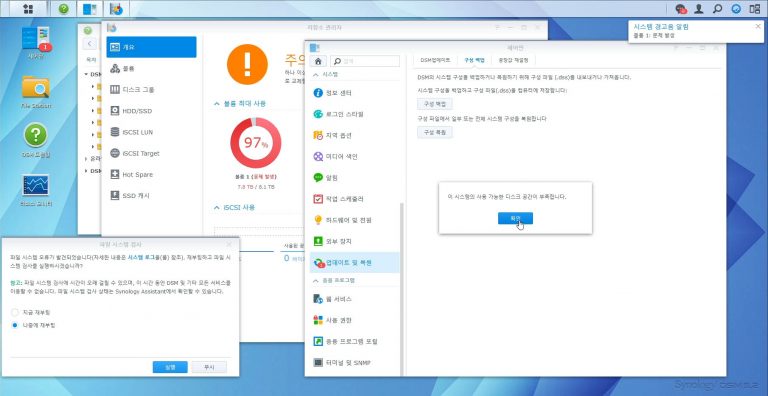Open the System Log (시스템 로그) link in the dialog
The width and height of the screenshot is (768, 396).
click(x=142, y=257)
